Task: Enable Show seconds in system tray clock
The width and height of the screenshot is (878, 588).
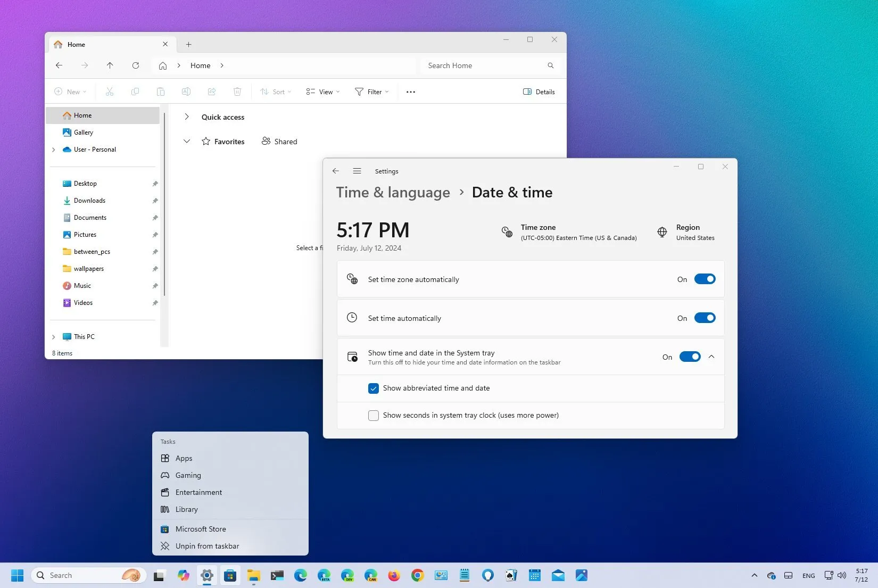Action: click(374, 416)
